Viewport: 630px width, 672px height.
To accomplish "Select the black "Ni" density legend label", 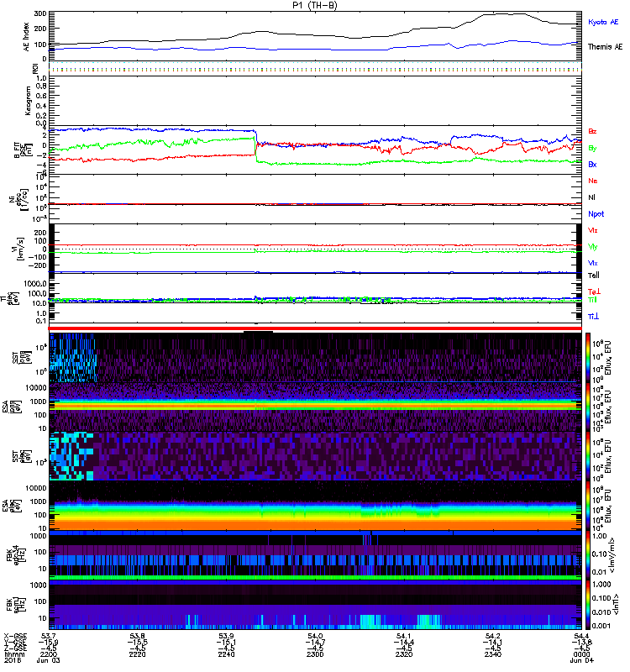I will pos(592,197).
